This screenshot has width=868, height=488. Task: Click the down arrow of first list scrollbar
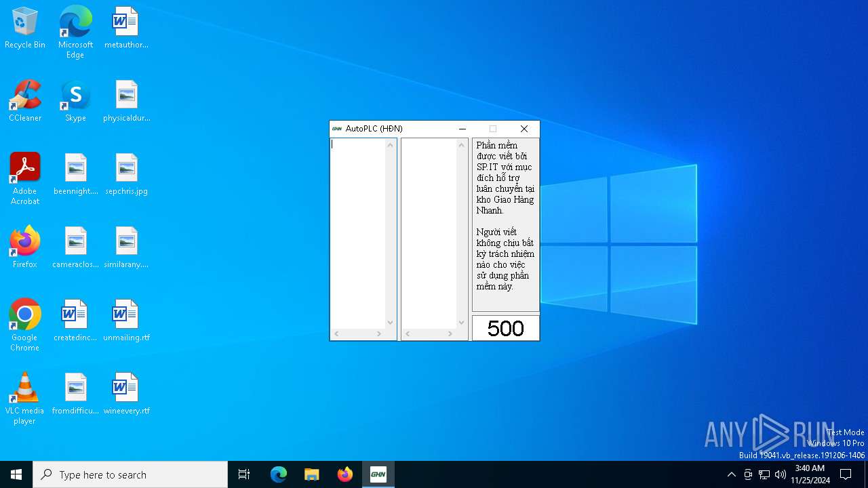pos(391,323)
